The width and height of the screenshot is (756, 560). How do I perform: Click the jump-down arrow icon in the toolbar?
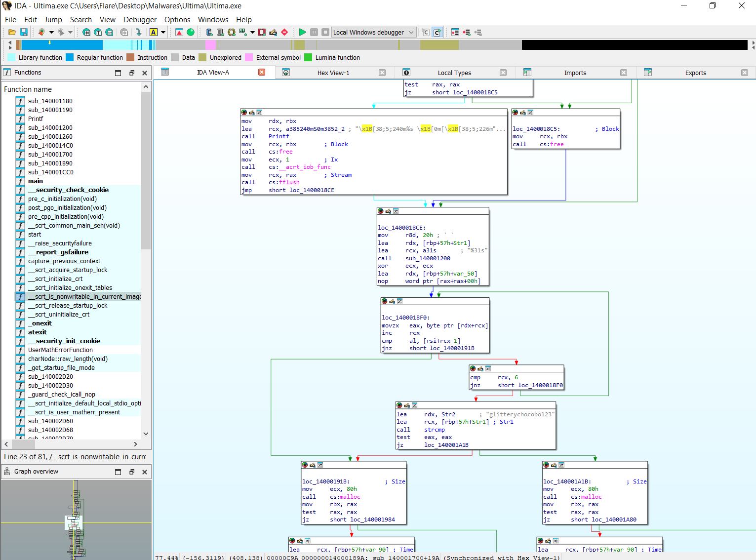139,32
